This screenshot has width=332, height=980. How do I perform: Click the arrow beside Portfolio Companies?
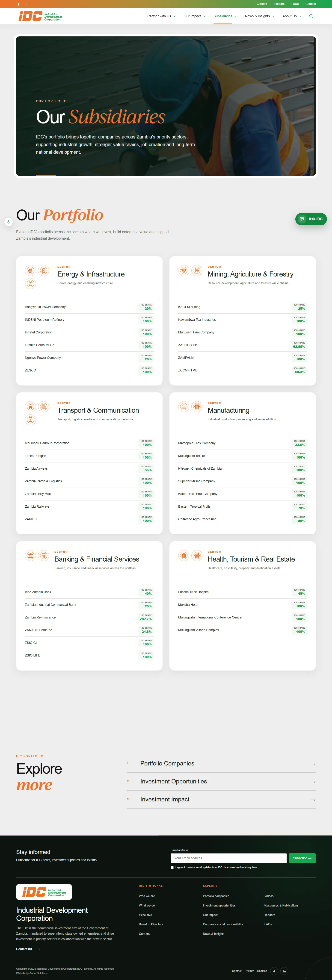(313, 764)
